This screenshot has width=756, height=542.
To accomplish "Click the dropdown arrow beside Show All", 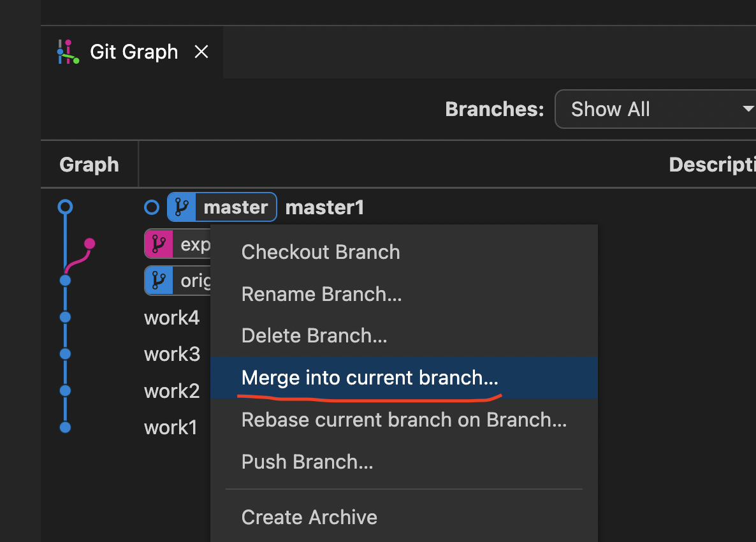I will (x=748, y=109).
